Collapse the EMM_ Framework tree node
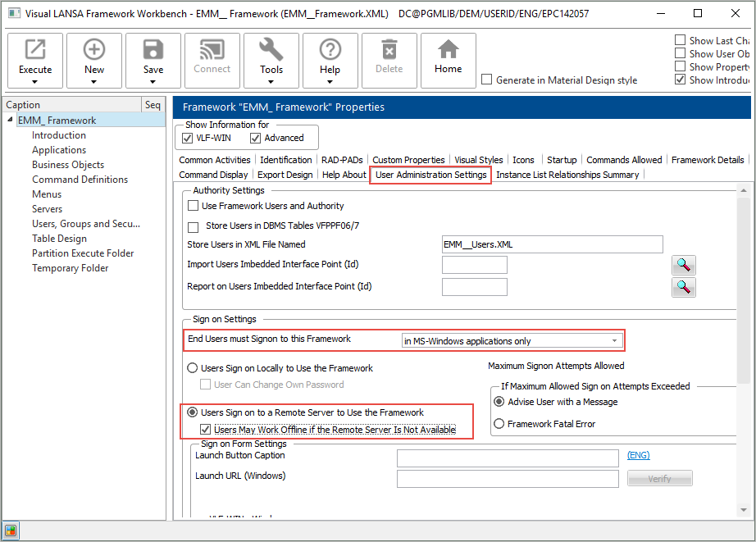This screenshot has height=542, width=756. [x=10, y=121]
